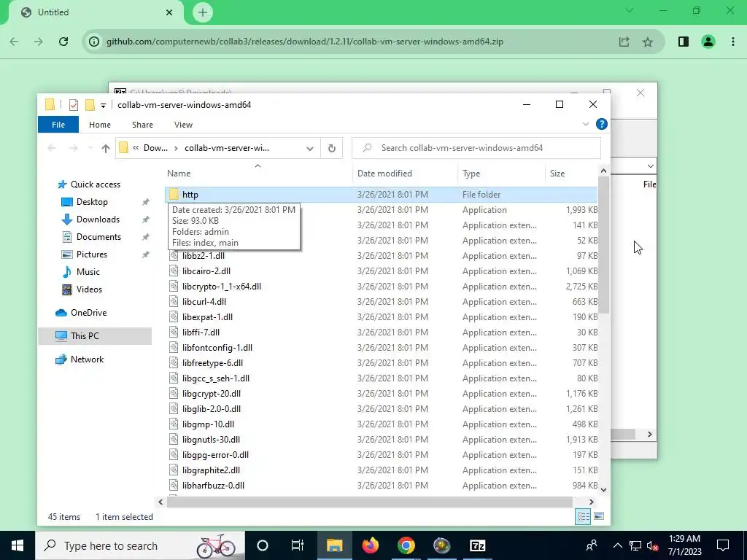
Task: Refresh the folder contents
Action: point(332,148)
